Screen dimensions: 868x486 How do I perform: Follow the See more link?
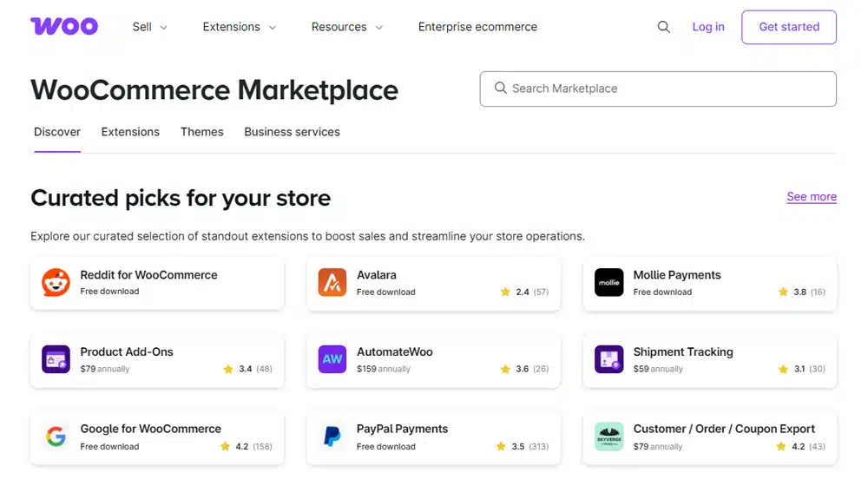(x=812, y=196)
